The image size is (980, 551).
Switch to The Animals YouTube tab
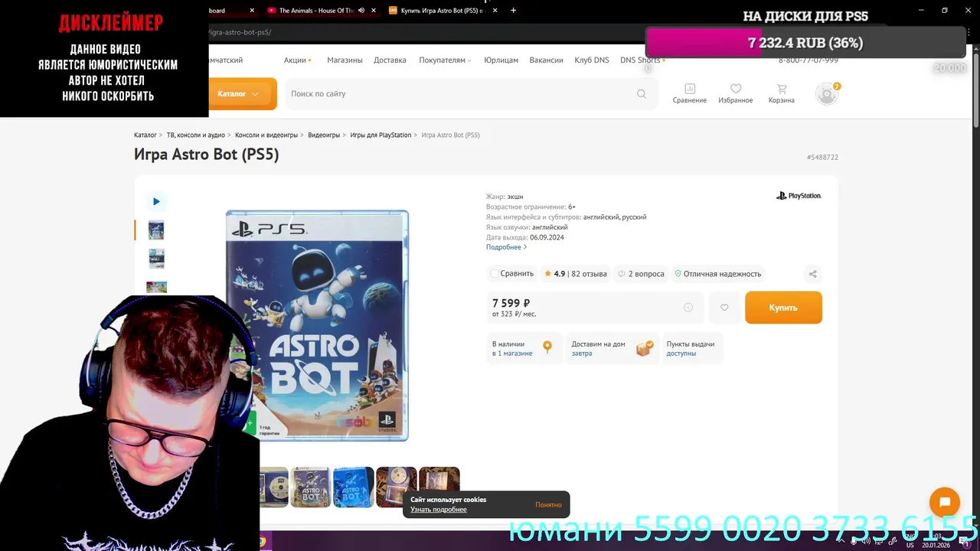point(315,11)
